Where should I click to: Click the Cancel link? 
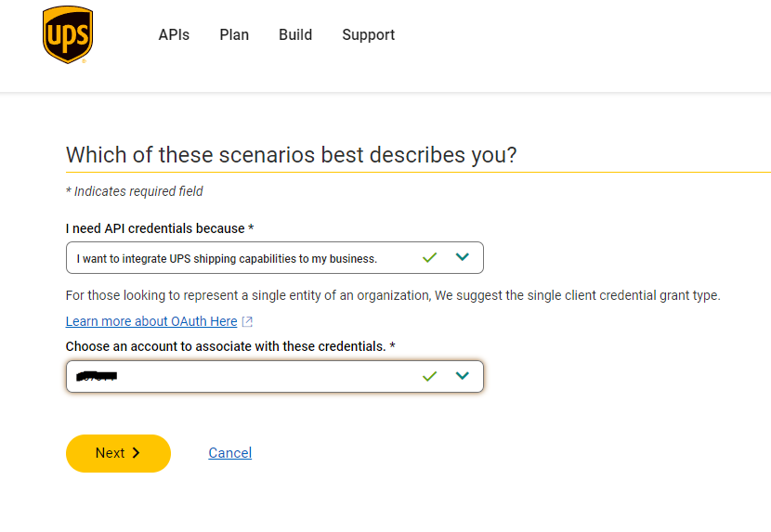[229, 453]
